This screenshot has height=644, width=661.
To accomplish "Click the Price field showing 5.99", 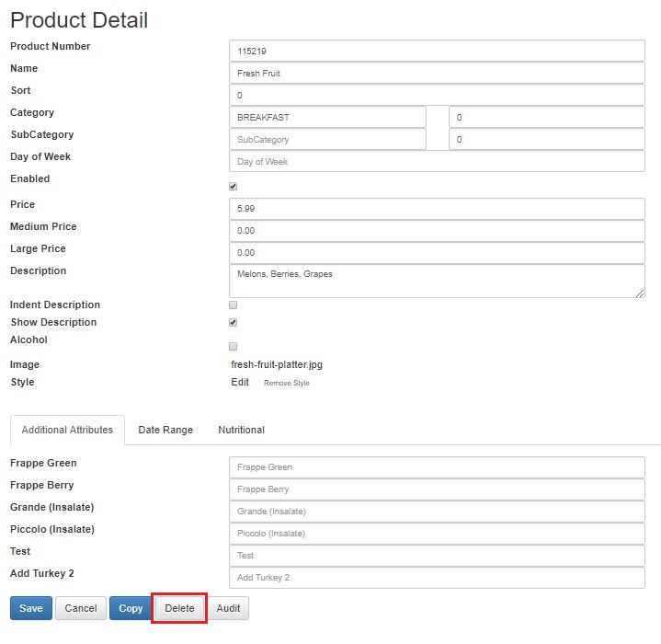I will [x=437, y=209].
